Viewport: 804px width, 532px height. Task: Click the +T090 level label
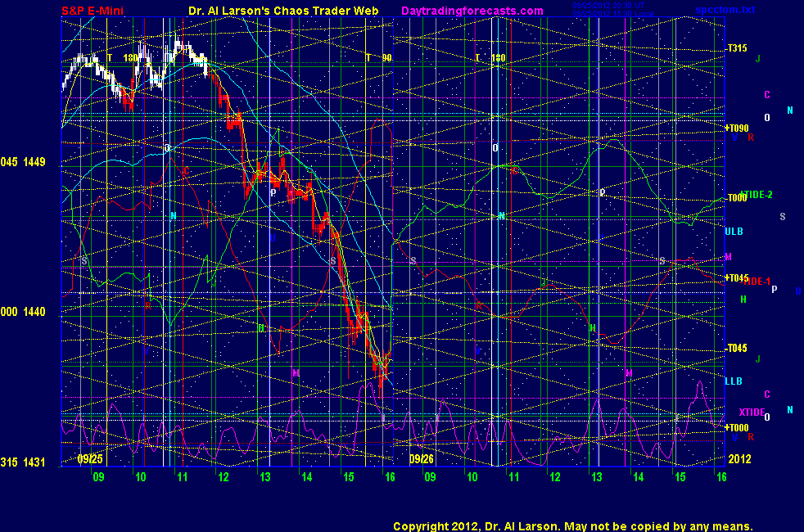tap(736, 128)
